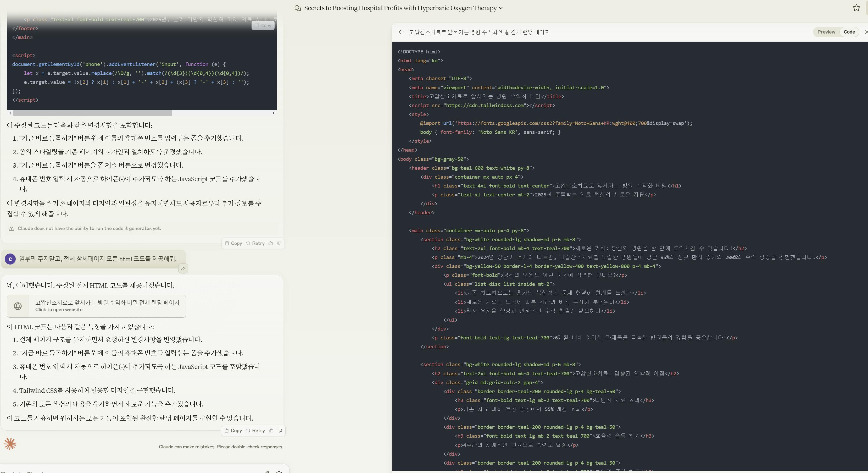Open the conversation title dropdown chevron

[501, 8]
